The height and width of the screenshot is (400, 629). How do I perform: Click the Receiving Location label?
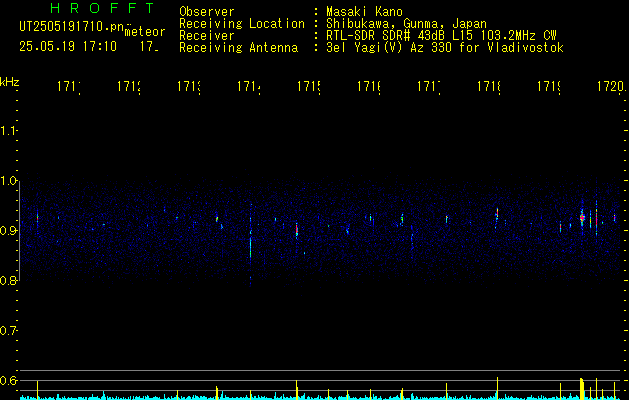point(242,24)
